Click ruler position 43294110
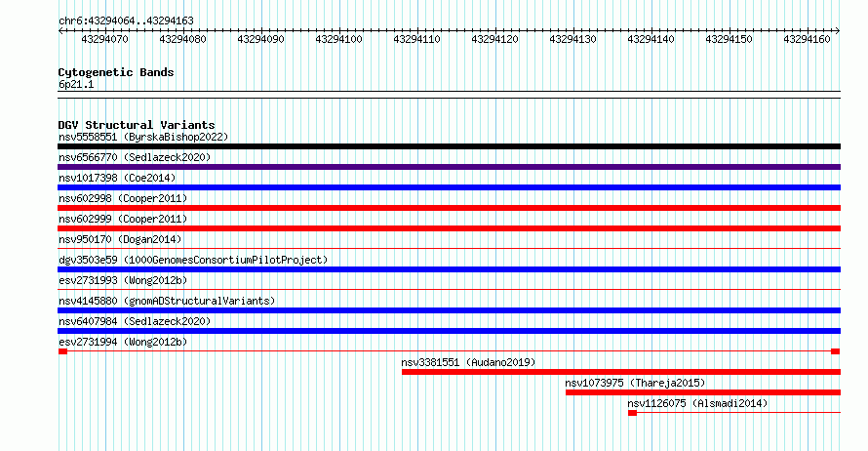868x451 pixels. pos(416,39)
